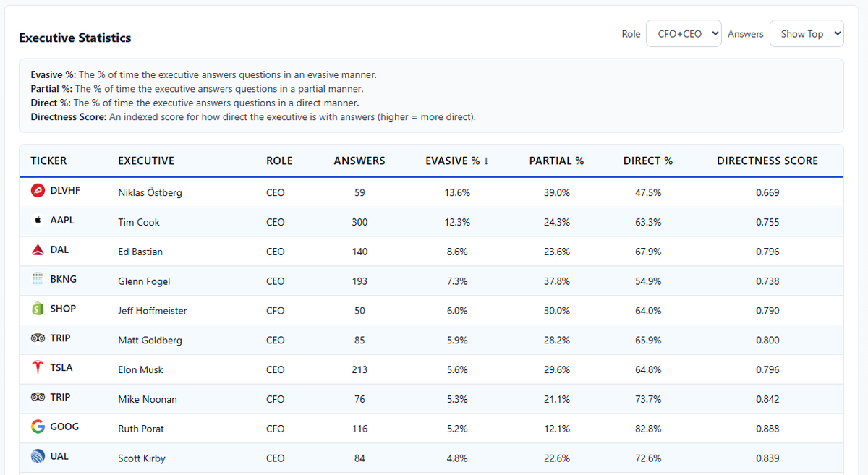Click Glenn Fogel's partial value 37.8%
Image resolution: width=868 pixels, height=475 pixels.
click(556, 281)
